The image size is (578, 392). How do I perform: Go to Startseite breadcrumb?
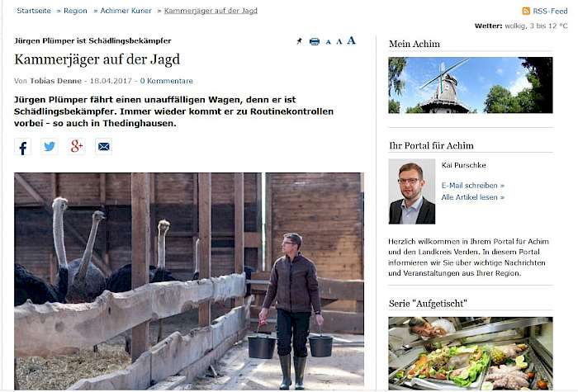(34, 11)
